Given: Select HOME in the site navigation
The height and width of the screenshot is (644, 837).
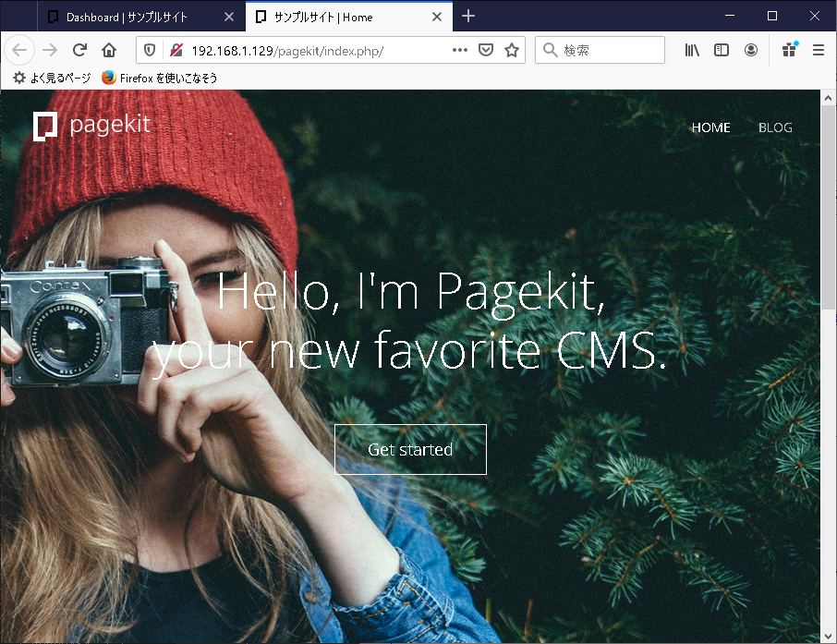Looking at the screenshot, I should (x=710, y=128).
